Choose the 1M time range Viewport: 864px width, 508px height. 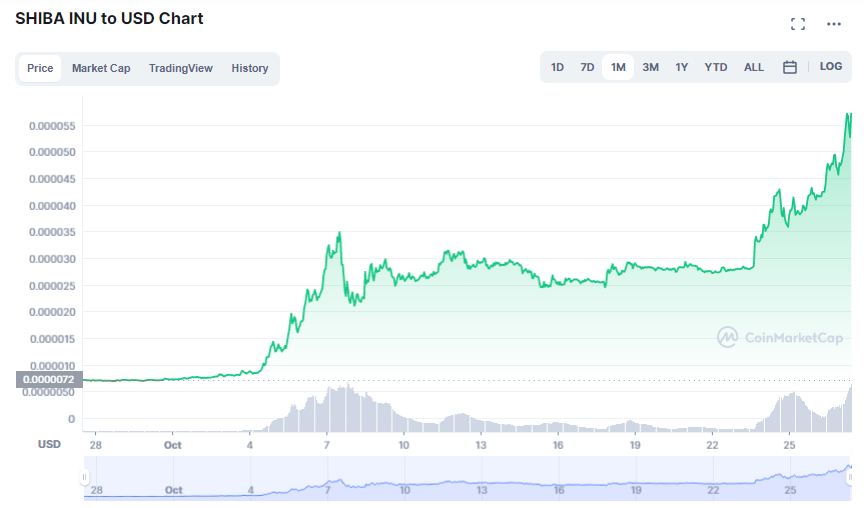pos(619,67)
